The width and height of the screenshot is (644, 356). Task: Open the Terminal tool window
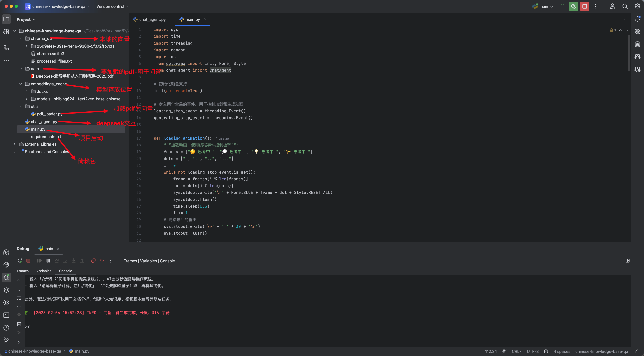[6, 315]
